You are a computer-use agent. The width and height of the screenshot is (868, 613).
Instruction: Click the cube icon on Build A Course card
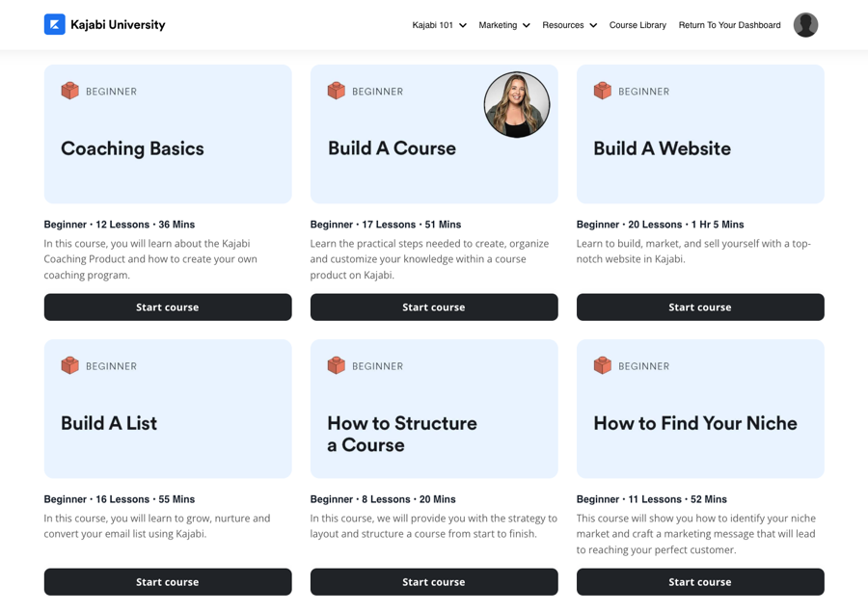coord(336,91)
